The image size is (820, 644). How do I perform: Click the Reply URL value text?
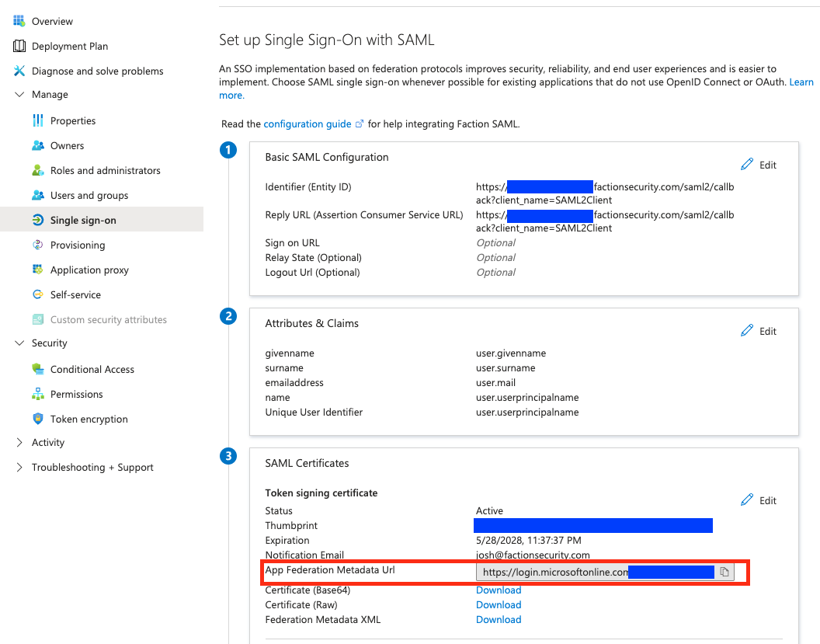point(605,221)
